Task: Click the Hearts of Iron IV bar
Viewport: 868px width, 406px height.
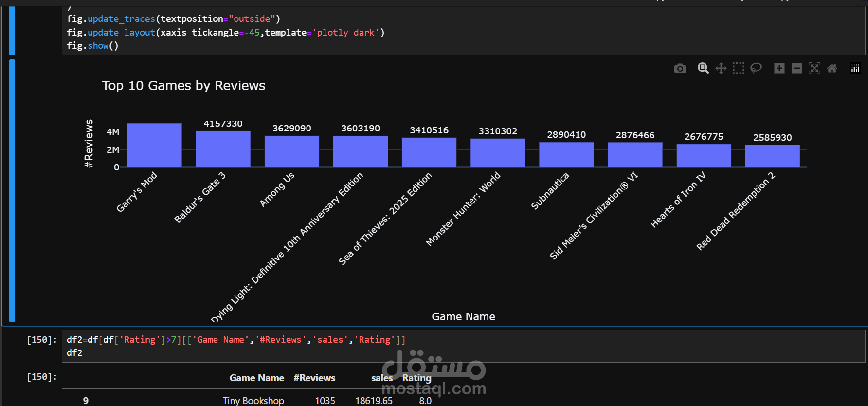Action: [x=704, y=156]
